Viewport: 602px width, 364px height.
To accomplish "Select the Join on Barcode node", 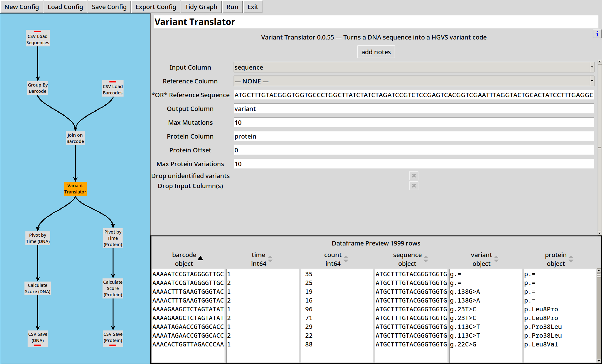I will tap(75, 138).
